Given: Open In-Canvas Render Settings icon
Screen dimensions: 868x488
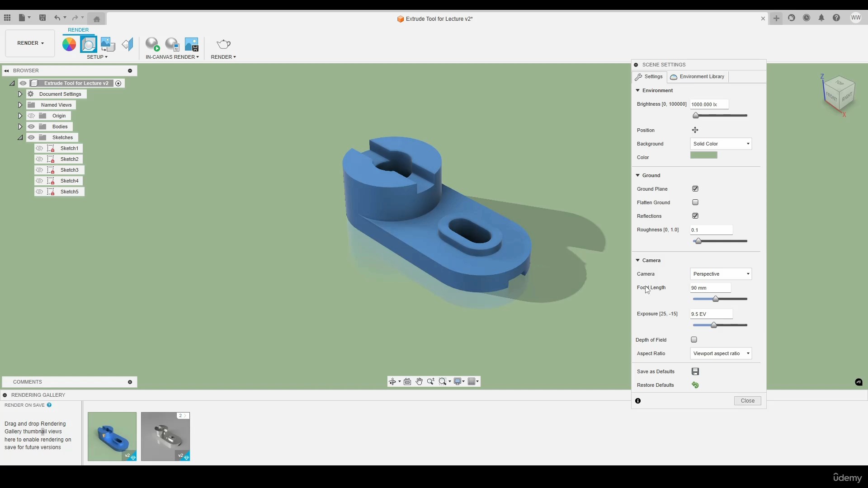Looking at the screenshot, I should click(172, 44).
